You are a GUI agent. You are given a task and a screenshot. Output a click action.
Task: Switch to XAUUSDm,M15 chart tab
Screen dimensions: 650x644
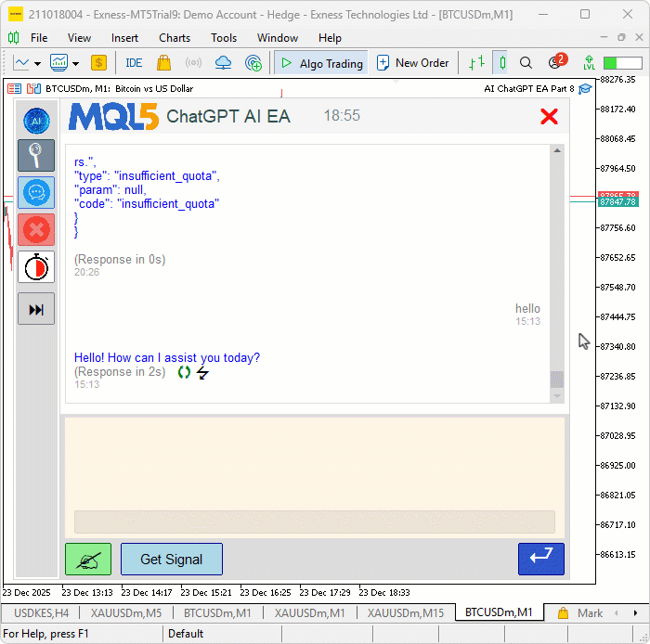(x=406, y=613)
